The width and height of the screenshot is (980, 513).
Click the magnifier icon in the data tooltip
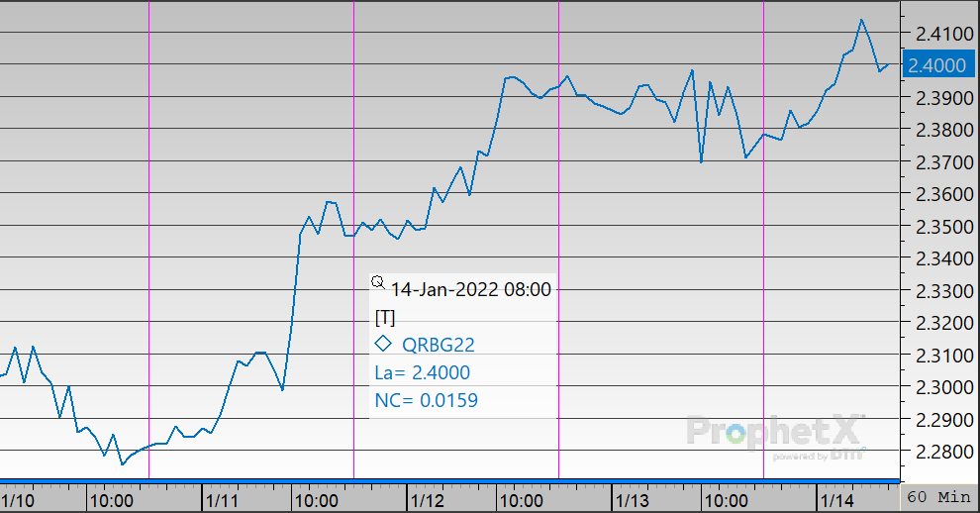tap(377, 282)
